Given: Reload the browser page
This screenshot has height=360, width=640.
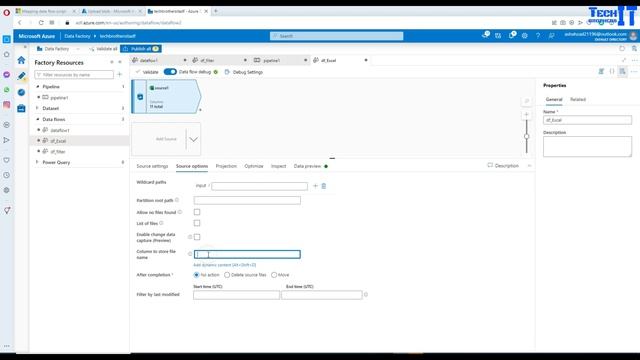Looking at the screenshot, I should tap(41, 23).
